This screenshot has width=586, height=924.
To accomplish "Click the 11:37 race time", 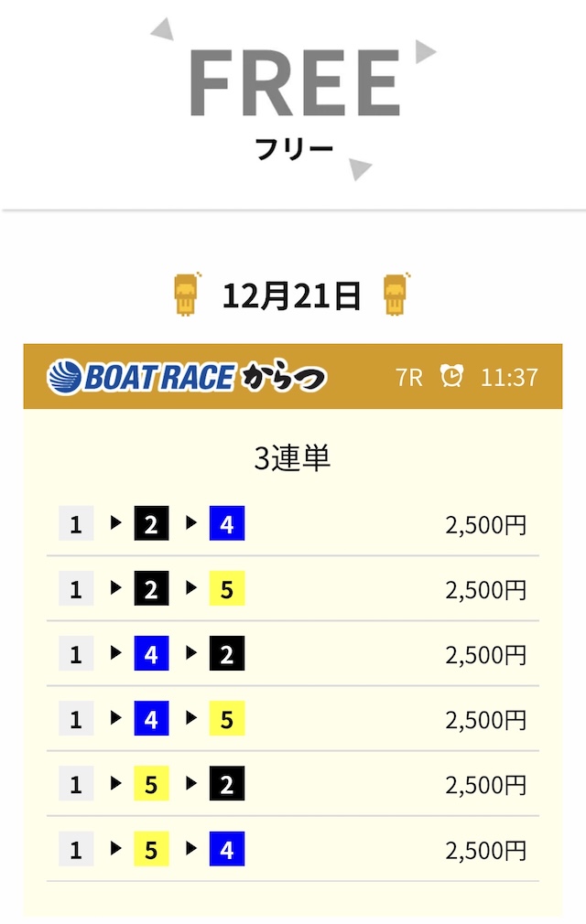I will (x=509, y=377).
